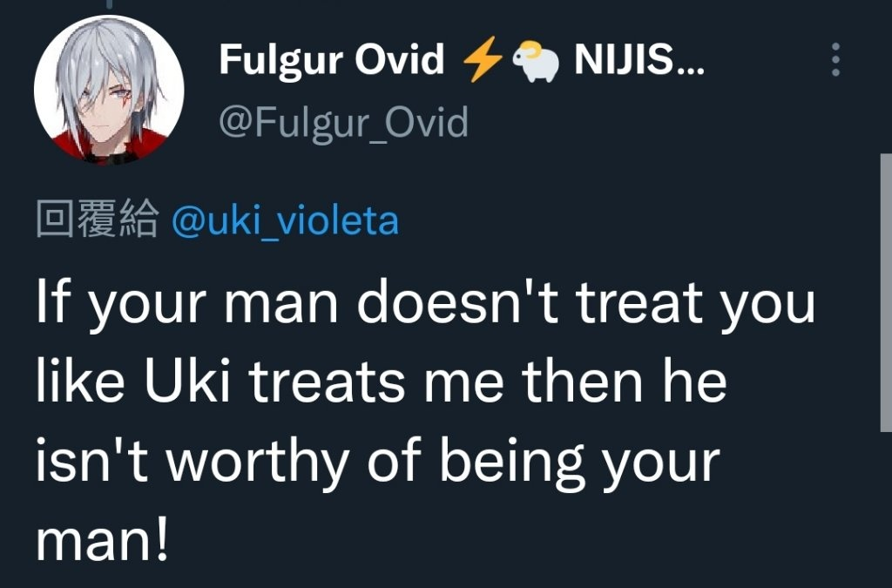Open the @Fulgur_Ovid handle
The width and height of the screenshot is (892, 588).
[343, 122]
